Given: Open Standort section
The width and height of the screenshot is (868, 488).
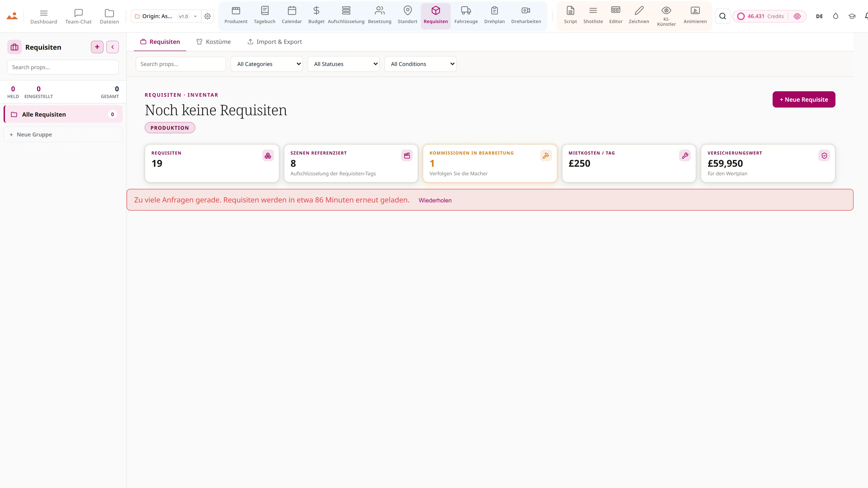Looking at the screenshot, I should tap(407, 16).
